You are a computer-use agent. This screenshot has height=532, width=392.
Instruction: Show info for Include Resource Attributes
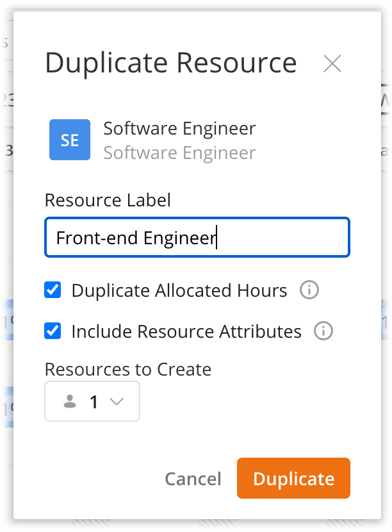pos(323,331)
